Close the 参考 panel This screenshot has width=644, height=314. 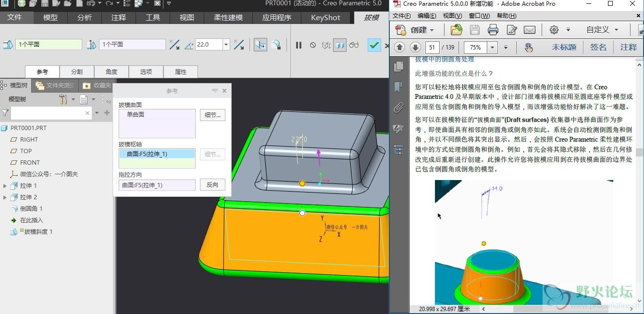click(x=224, y=91)
